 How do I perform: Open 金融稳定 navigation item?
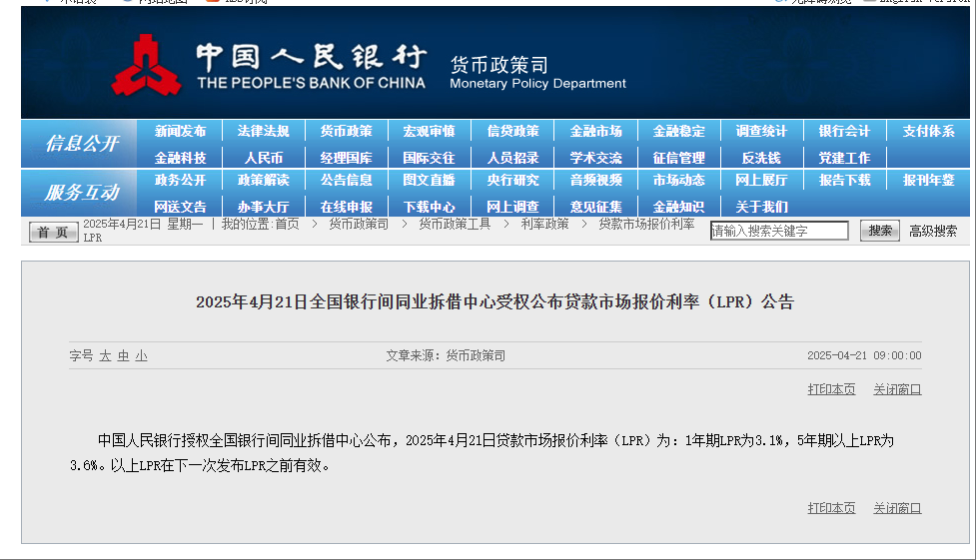678,132
